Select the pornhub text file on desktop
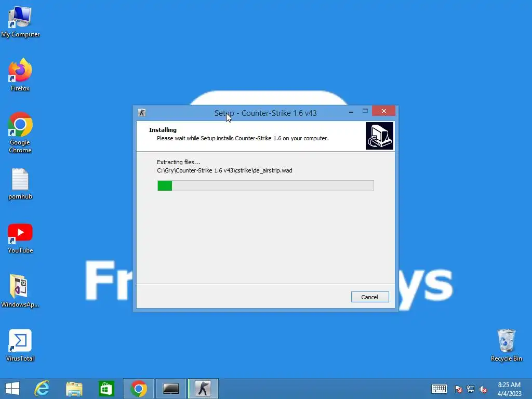Screen dimensions: 532x399 click(20, 184)
